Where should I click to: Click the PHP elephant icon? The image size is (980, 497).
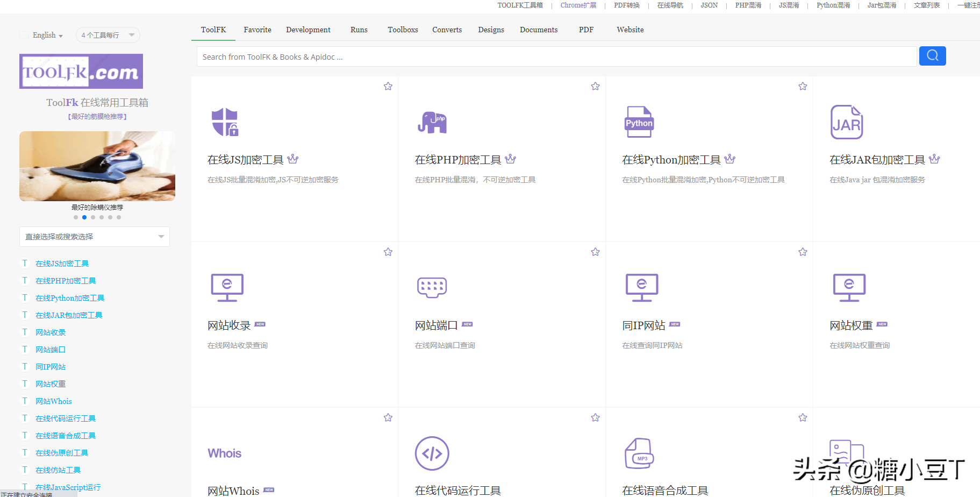click(x=432, y=122)
